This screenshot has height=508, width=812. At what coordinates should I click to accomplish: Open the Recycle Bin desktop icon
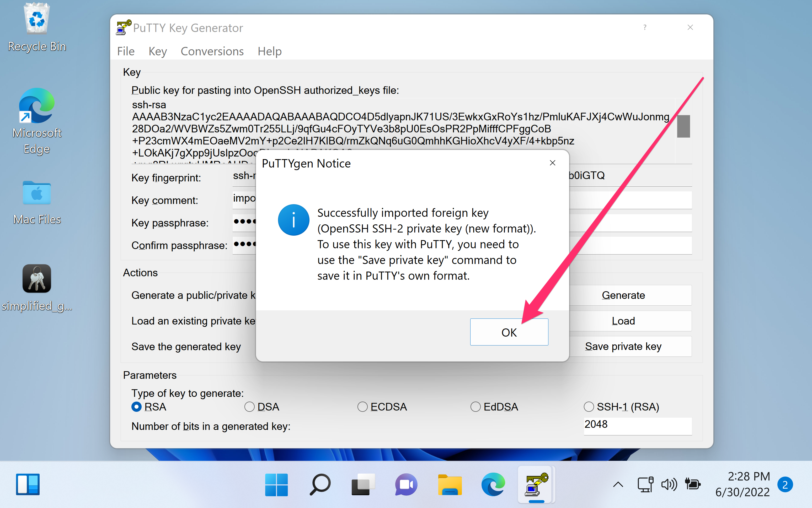click(x=37, y=28)
